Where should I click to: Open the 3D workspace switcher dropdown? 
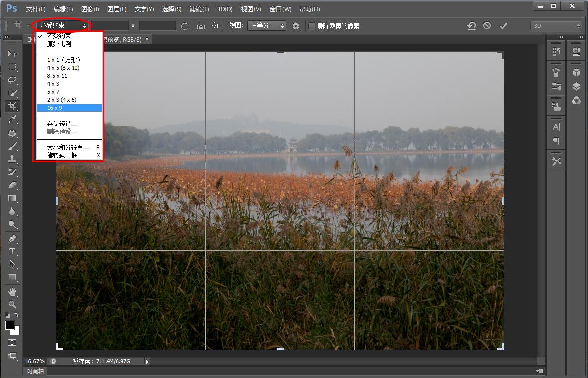(x=556, y=26)
